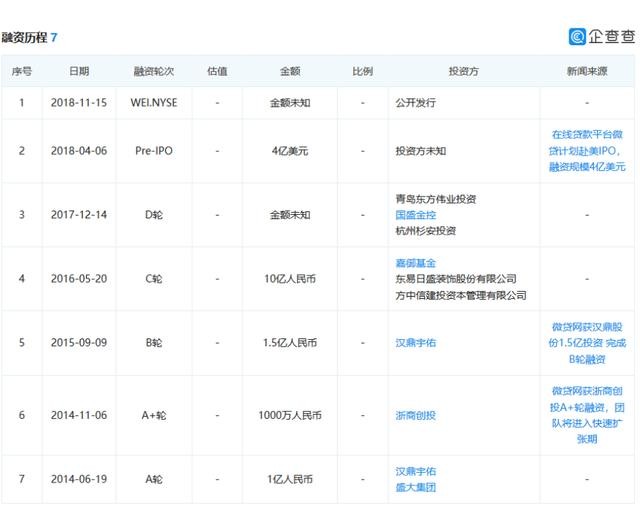Select the date cell 2018-11-15
640x508 pixels.
79,103
